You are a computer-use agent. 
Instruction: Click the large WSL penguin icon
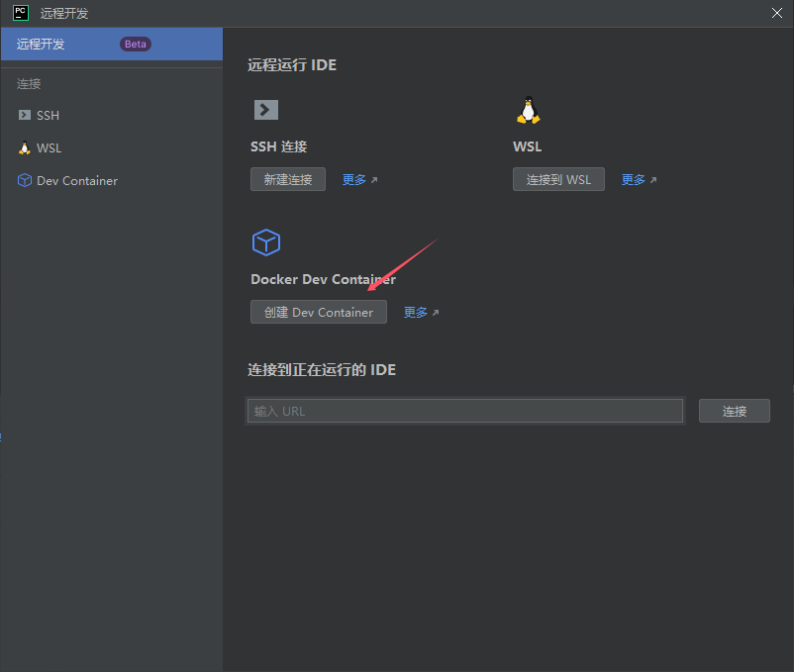(x=528, y=110)
